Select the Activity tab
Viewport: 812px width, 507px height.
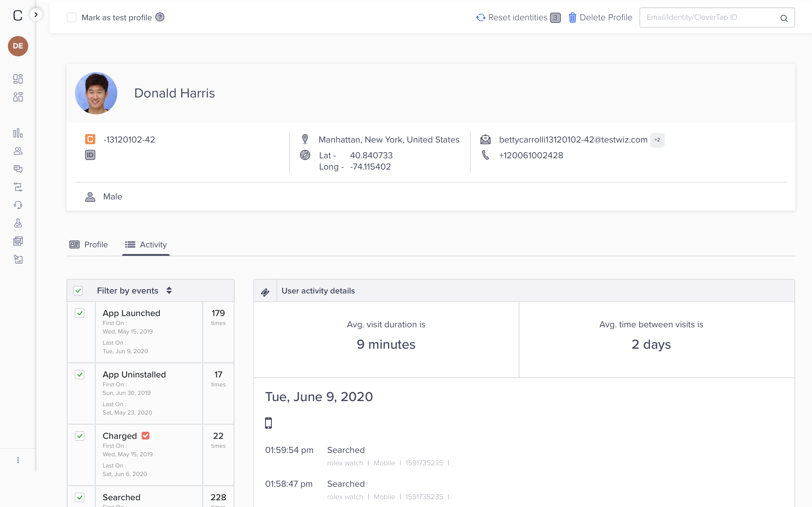pos(146,244)
